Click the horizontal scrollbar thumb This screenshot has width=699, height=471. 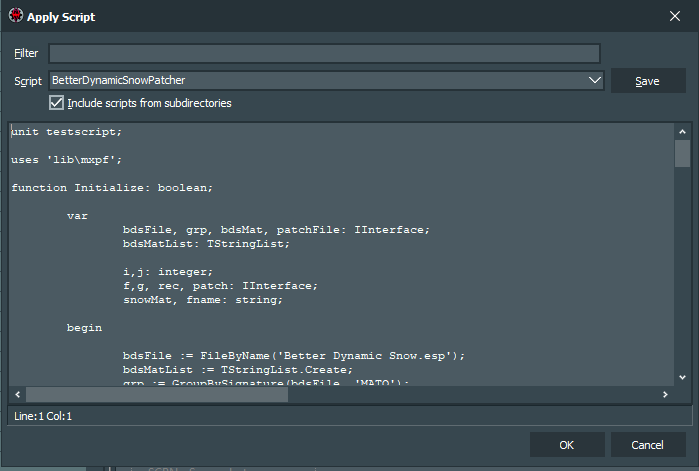[157, 394]
